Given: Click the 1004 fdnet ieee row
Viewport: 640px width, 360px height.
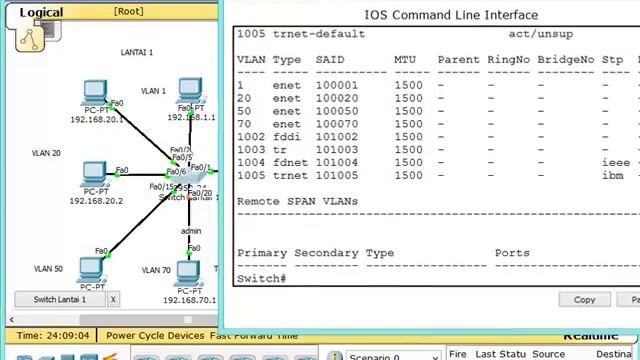Looking at the screenshot, I should click(438, 162).
